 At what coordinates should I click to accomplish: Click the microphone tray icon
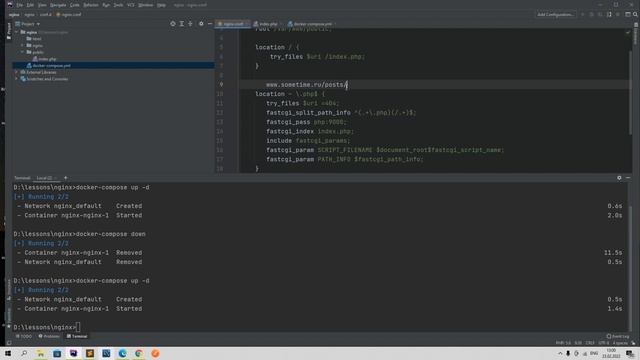568,353
